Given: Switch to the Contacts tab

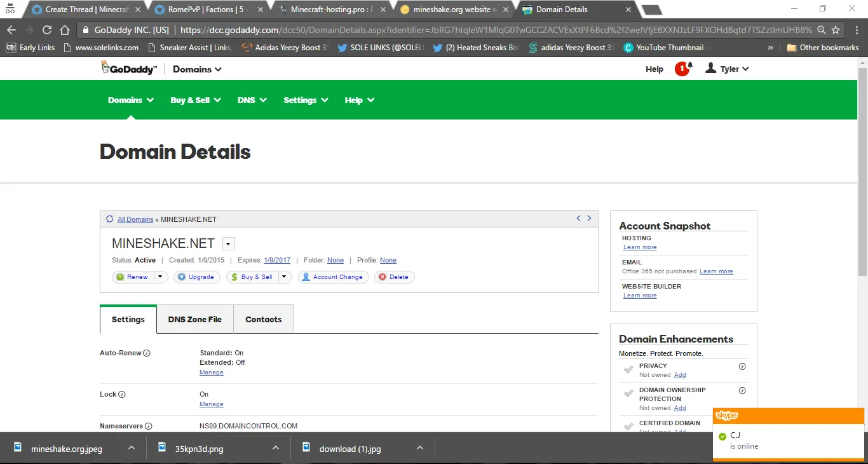Looking at the screenshot, I should [x=264, y=319].
